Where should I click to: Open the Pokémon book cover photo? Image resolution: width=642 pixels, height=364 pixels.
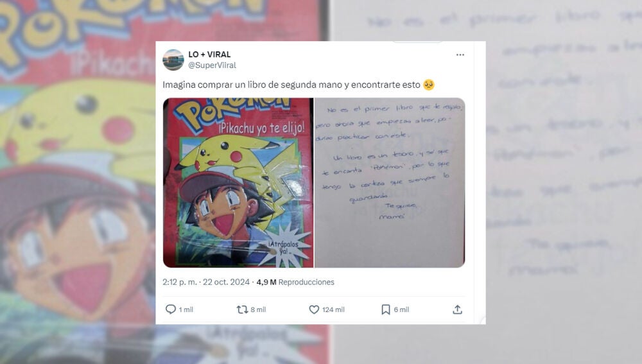coord(238,182)
